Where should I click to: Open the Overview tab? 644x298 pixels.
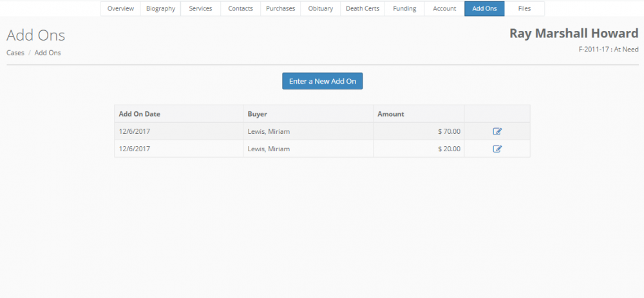click(x=120, y=8)
